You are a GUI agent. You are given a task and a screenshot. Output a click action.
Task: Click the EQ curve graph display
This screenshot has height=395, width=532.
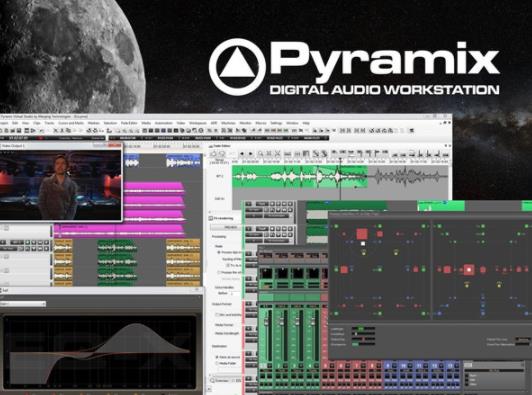pos(99,352)
